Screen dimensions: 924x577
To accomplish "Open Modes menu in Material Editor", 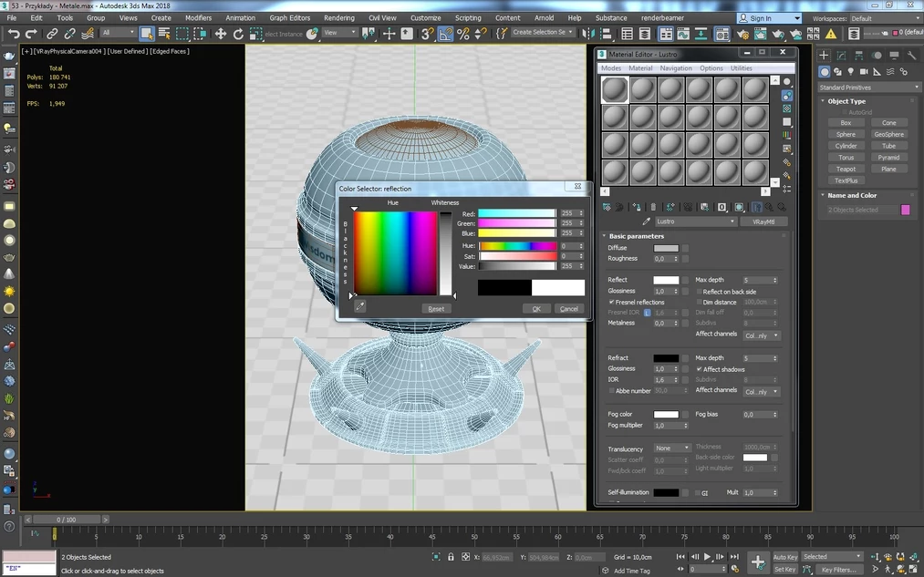I will (x=611, y=68).
